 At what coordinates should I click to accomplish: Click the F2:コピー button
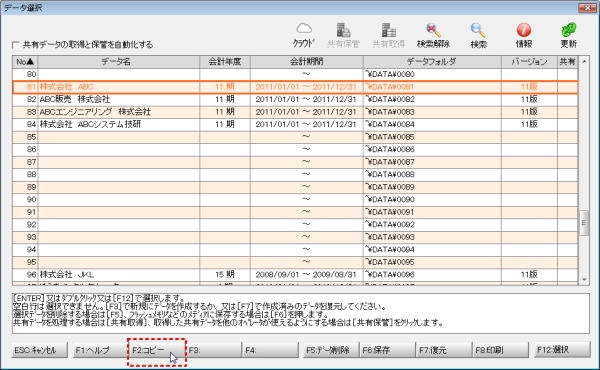point(157,350)
